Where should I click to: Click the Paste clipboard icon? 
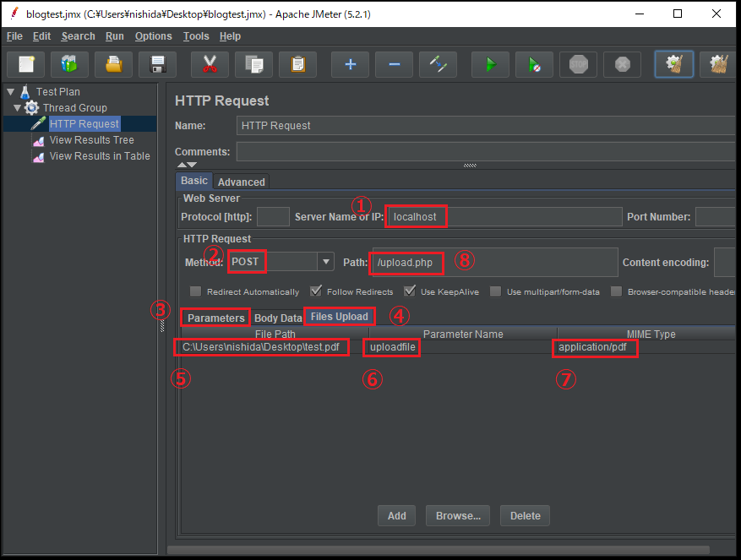coord(297,64)
